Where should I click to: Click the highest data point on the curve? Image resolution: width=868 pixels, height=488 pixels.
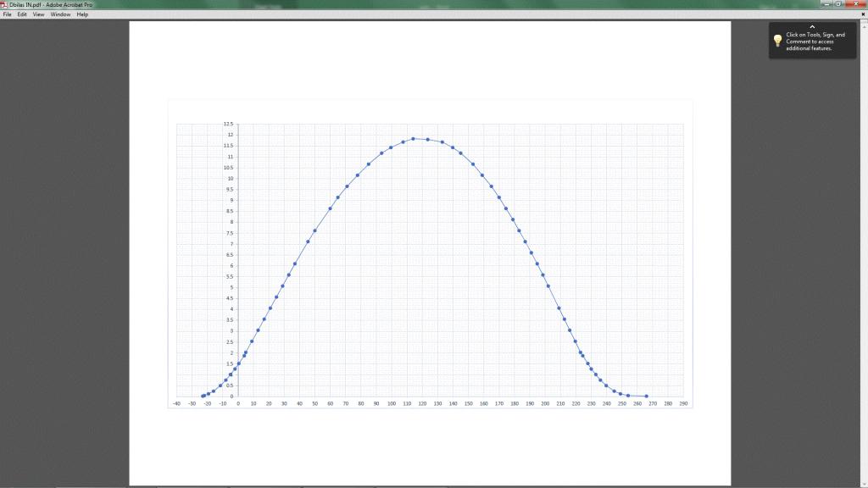coord(414,139)
